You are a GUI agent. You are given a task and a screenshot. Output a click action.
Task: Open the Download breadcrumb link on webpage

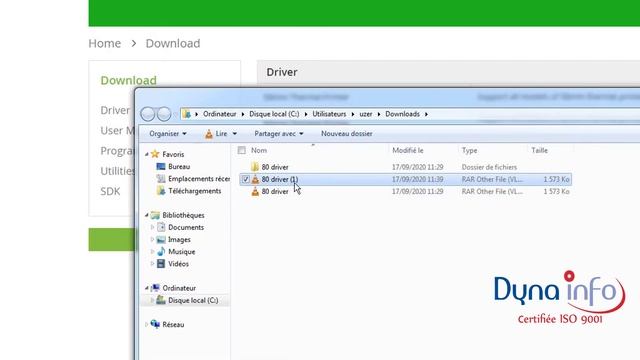click(x=173, y=43)
